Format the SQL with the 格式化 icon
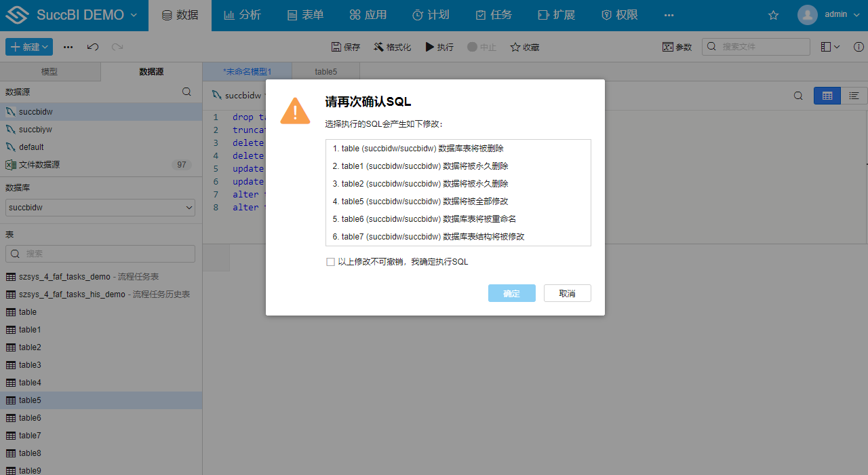868x475 pixels. 392,47
